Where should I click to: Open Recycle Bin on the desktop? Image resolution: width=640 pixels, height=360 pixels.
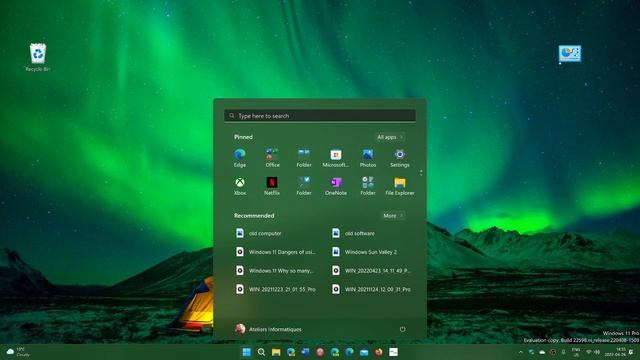coord(38,57)
